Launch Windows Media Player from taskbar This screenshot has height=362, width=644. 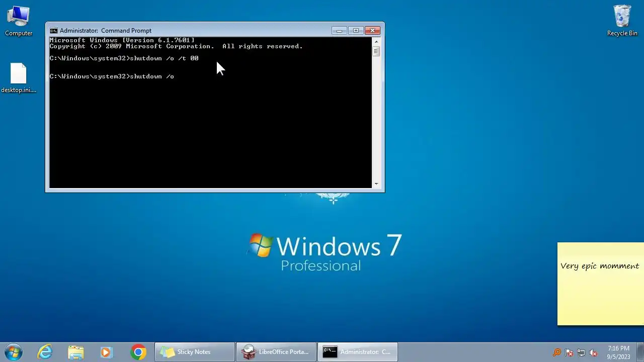point(106,352)
